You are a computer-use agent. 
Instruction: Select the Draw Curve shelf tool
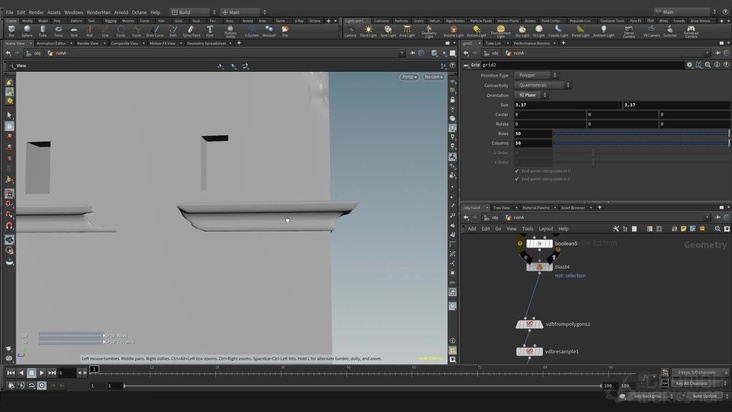pos(155,31)
